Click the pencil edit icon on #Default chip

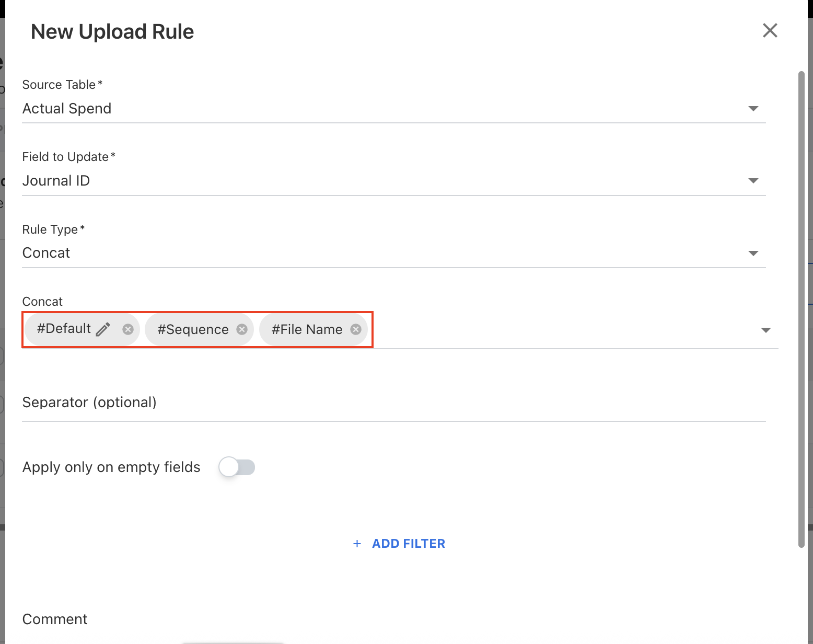click(103, 329)
